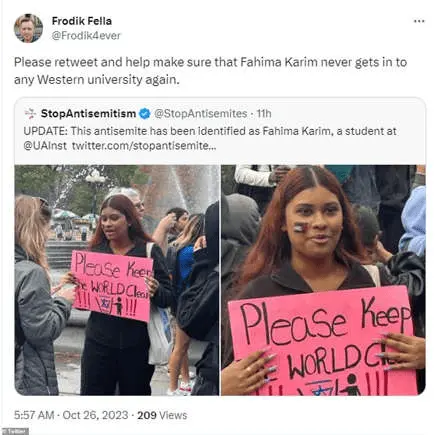Click the 11h timestamp on quoted tweet
Viewport: 435px width, 435px height.
[264, 114]
